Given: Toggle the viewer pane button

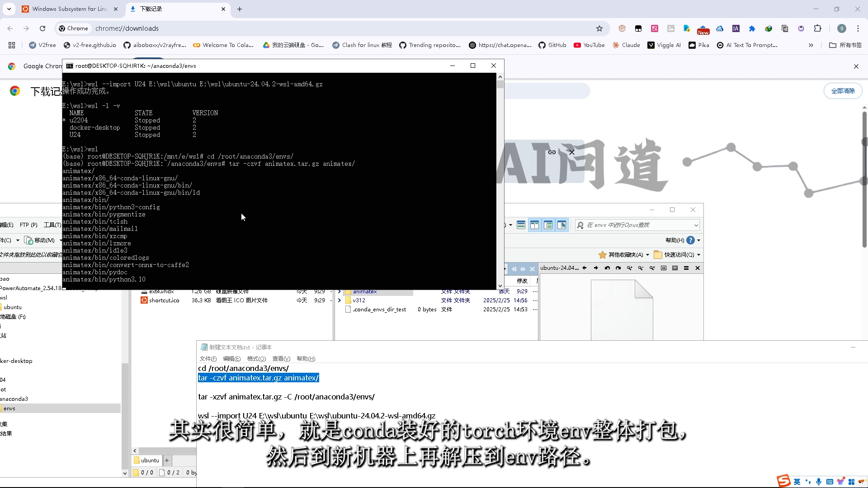Looking at the screenshot, I should pyautogui.click(x=562, y=225).
